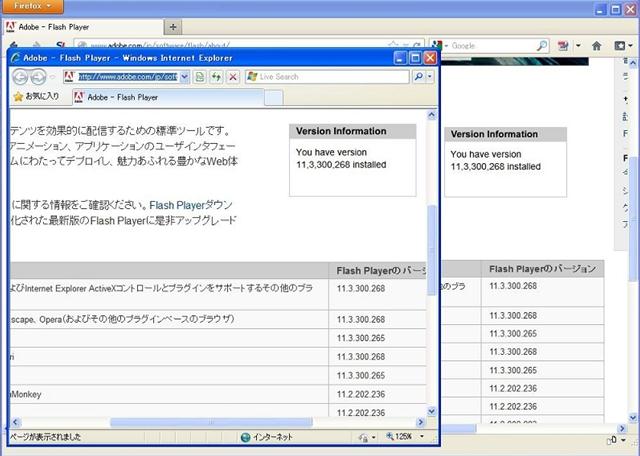The image size is (640, 456).
Task: Open the Firefox menu button
Action: click(33, 6)
